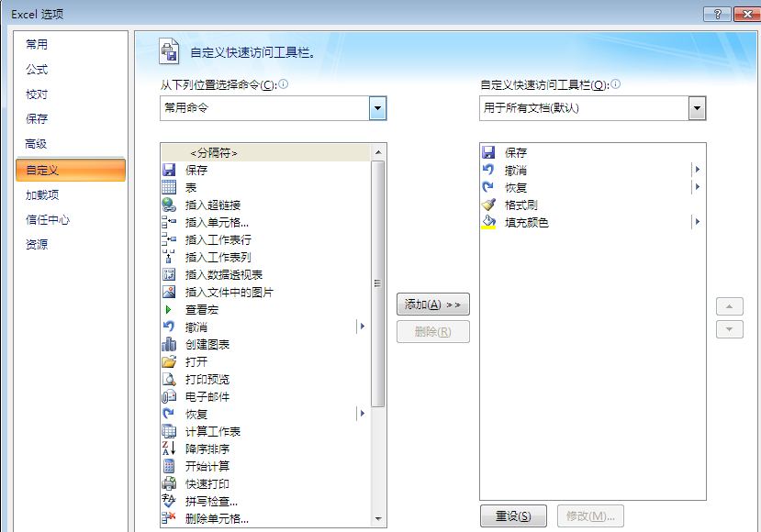
Task: Expand the 填充颜色 arrow in the right list
Action: click(x=698, y=222)
